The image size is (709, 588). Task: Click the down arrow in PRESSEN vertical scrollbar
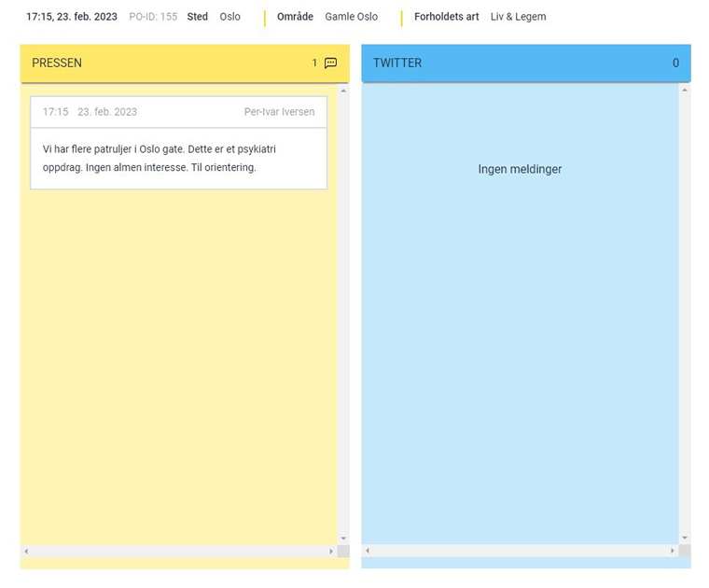(343, 539)
